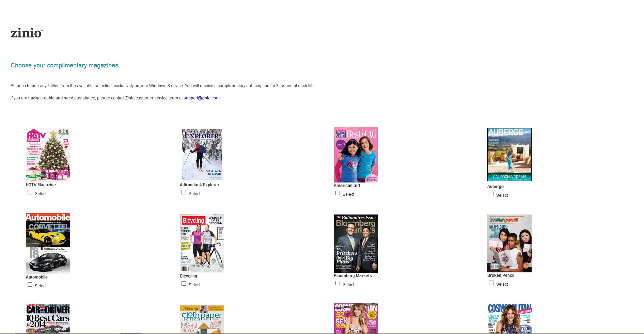Check the Bicycling Select checkbox
The image size is (644, 334).
(184, 284)
